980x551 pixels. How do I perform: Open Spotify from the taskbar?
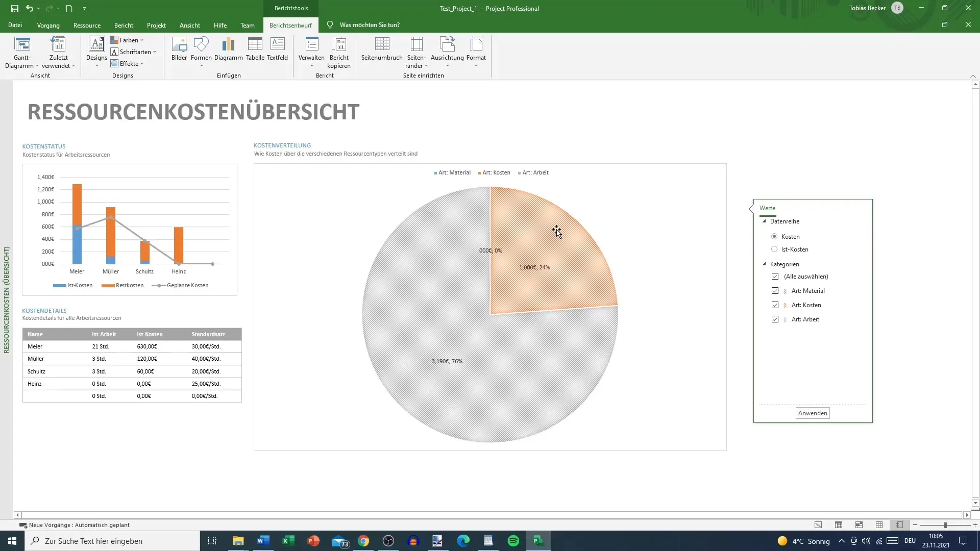[513, 541]
